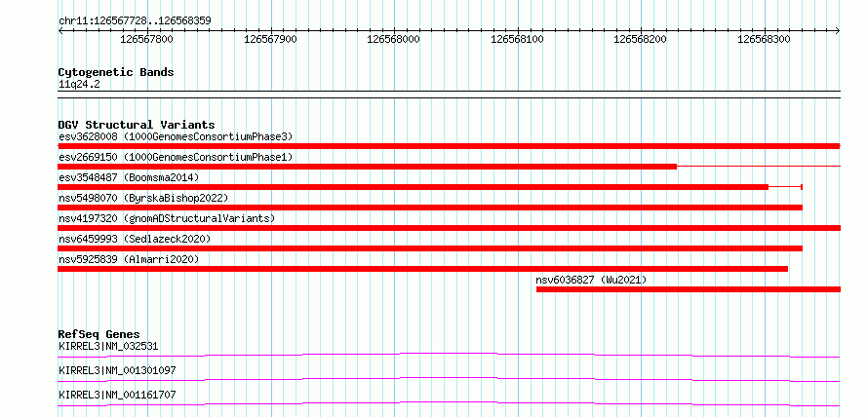This screenshot has width=868, height=417.
Task: Select transcript KIRREL3|NM_001301097 label
Action: [117, 370]
